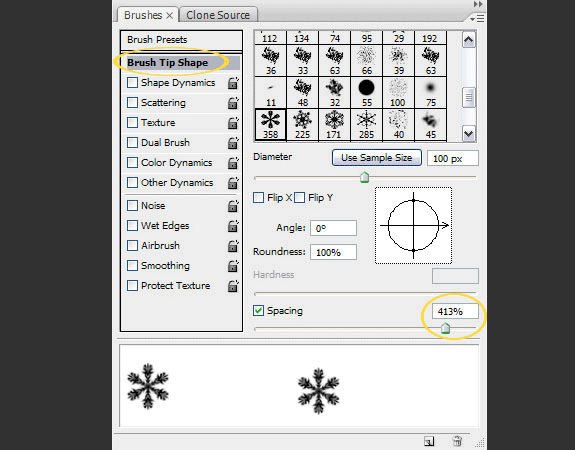This screenshot has height=450, width=575.
Task: Create new brush icon at panel bottom
Action: coord(429,441)
